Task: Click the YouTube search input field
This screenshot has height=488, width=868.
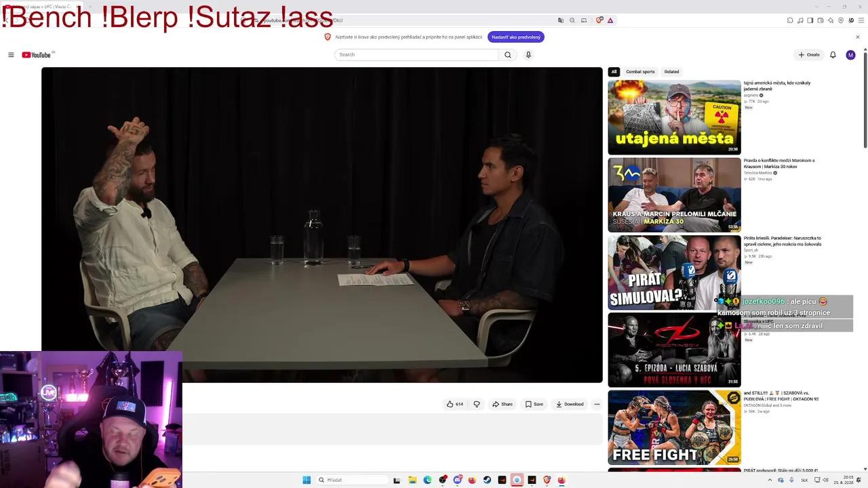Action: pos(417,55)
